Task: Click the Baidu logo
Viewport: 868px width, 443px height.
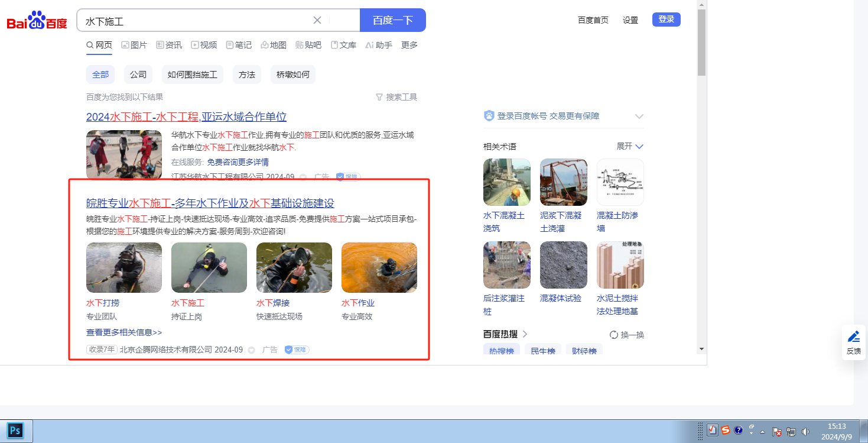Action: coord(37,21)
